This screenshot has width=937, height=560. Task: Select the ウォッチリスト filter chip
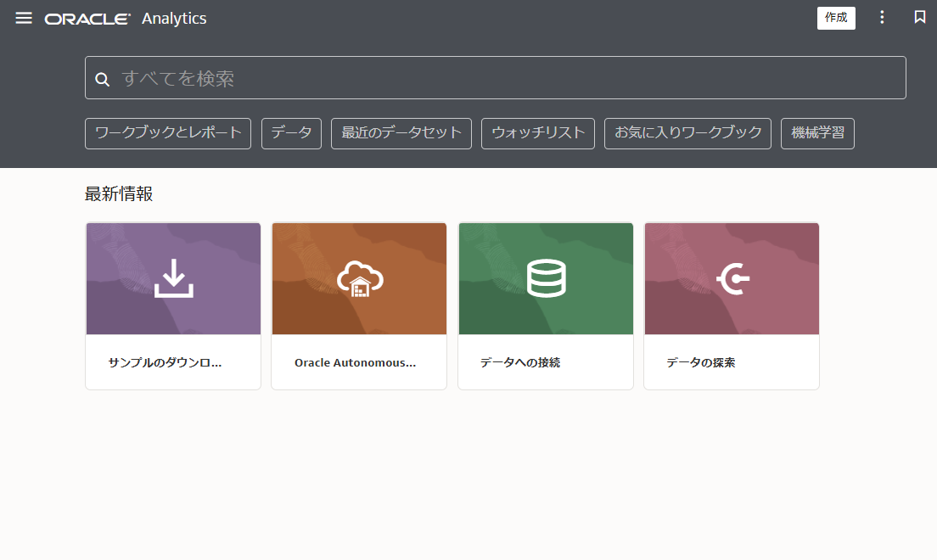point(538,133)
